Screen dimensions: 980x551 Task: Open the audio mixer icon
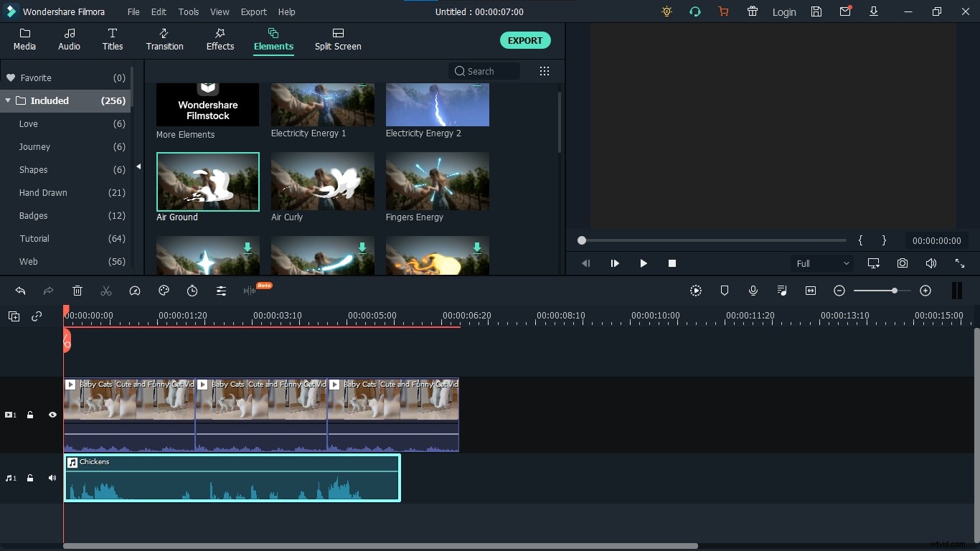click(x=782, y=291)
